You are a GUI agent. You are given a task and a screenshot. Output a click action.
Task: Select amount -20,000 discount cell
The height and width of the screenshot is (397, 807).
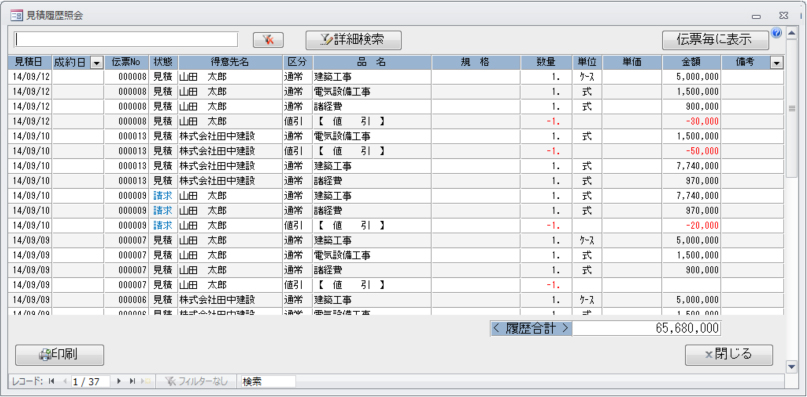click(x=691, y=226)
